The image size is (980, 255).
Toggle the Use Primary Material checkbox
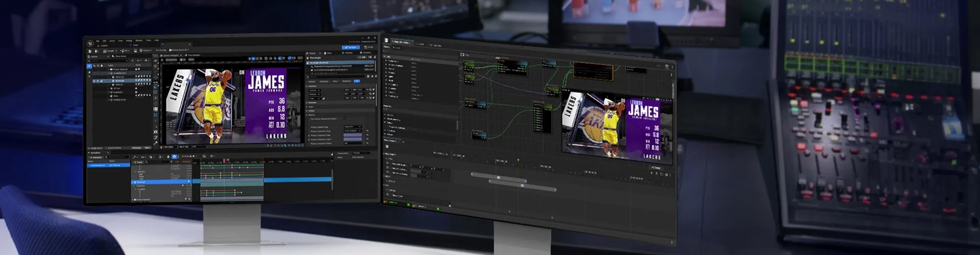(344, 118)
